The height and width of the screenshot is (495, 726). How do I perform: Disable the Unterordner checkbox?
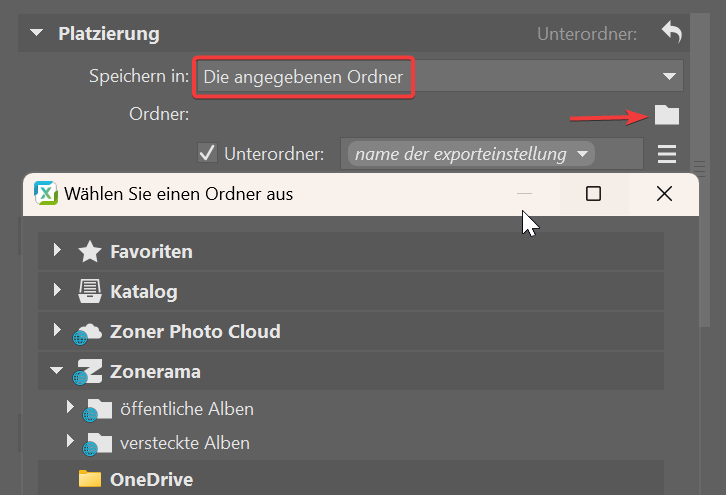pyautogui.click(x=207, y=153)
